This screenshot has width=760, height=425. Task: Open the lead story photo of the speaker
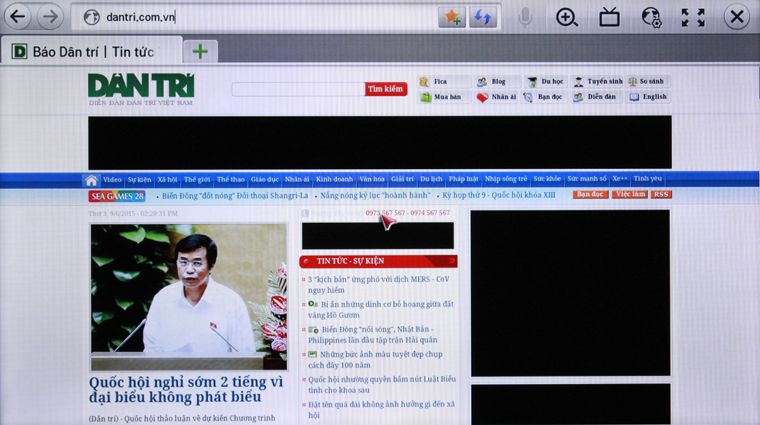point(189,297)
